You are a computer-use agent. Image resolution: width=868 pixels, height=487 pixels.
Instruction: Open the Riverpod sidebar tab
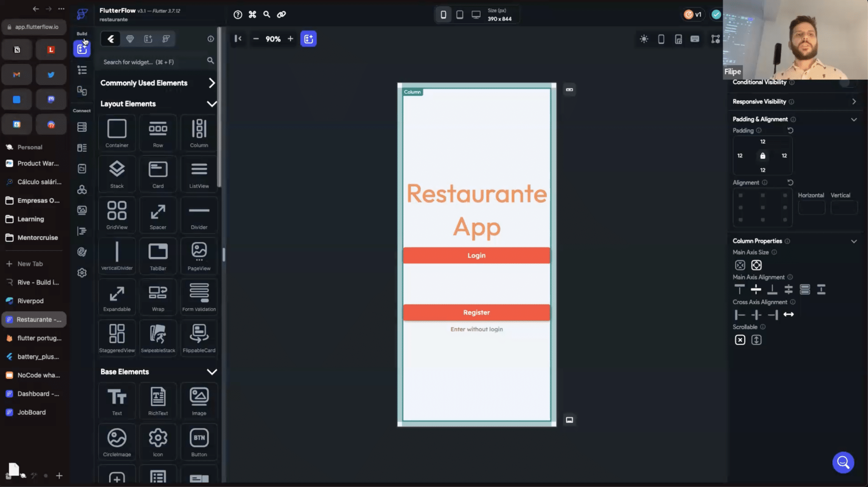pyautogui.click(x=34, y=301)
